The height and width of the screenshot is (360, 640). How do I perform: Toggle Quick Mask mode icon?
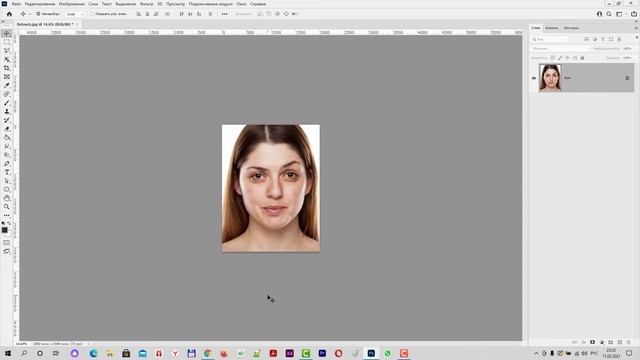coord(7,242)
